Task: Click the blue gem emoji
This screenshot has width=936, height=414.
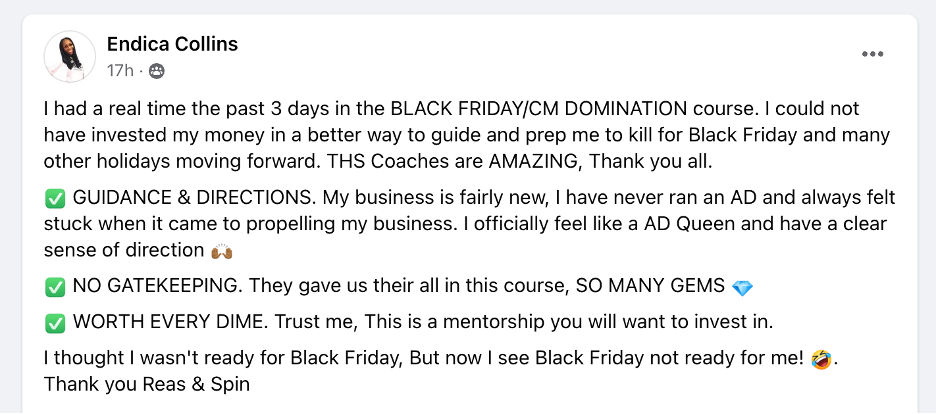Action: tap(742, 288)
